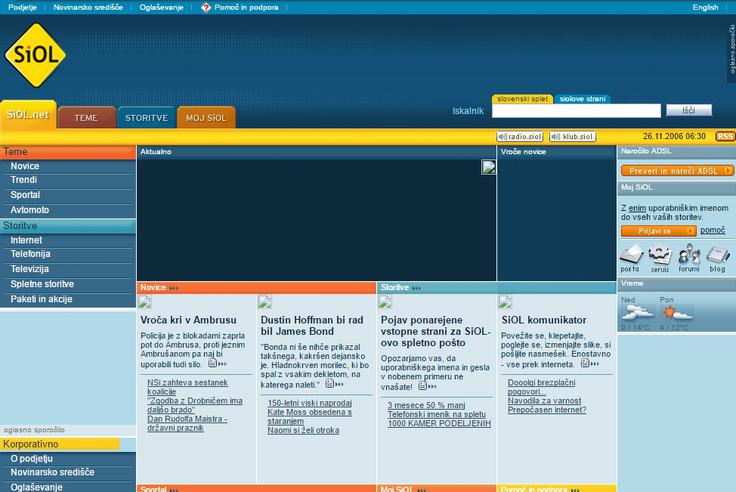
Task: Click the broken image in Aktualno panel
Action: [x=488, y=167]
